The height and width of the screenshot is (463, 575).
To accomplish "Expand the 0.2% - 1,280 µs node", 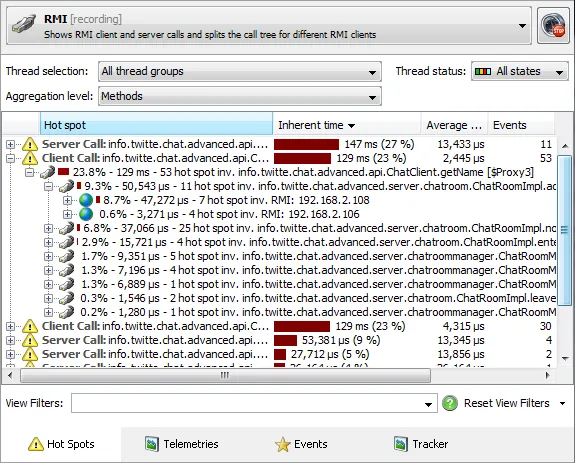I will (x=48, y=312).
